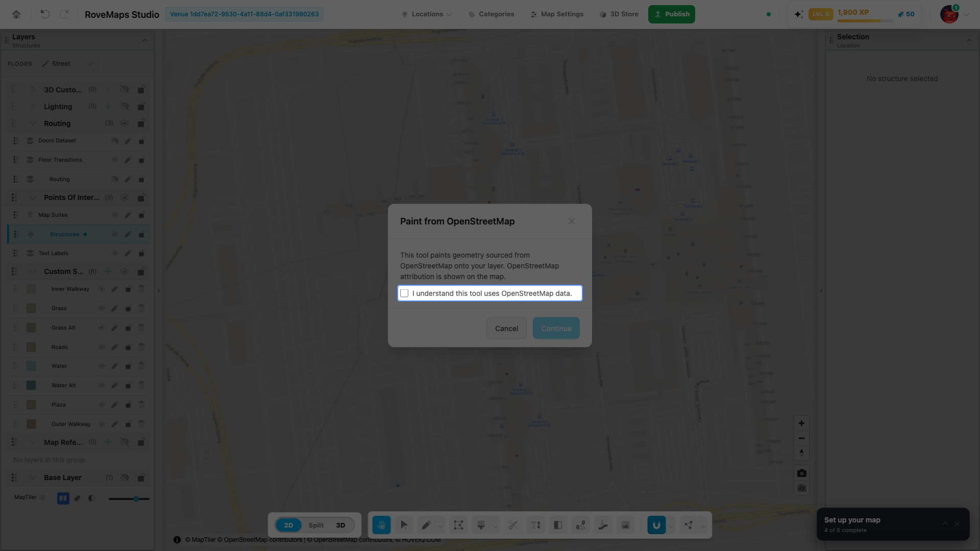Toggle visibility of Map Suites layer
Image resolution: width=980 pixels, height=551 pixels.
(x=115, y=215)
